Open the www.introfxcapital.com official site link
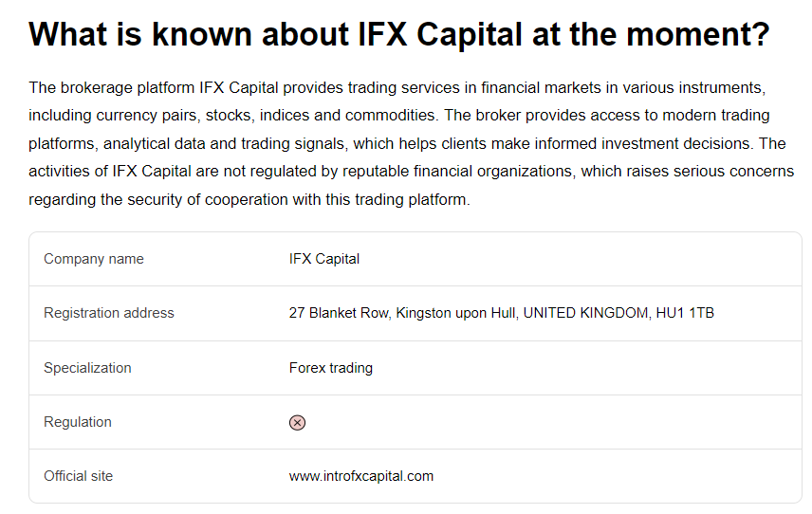The width and height of the screenshot is (812, 514). point(361,476)
